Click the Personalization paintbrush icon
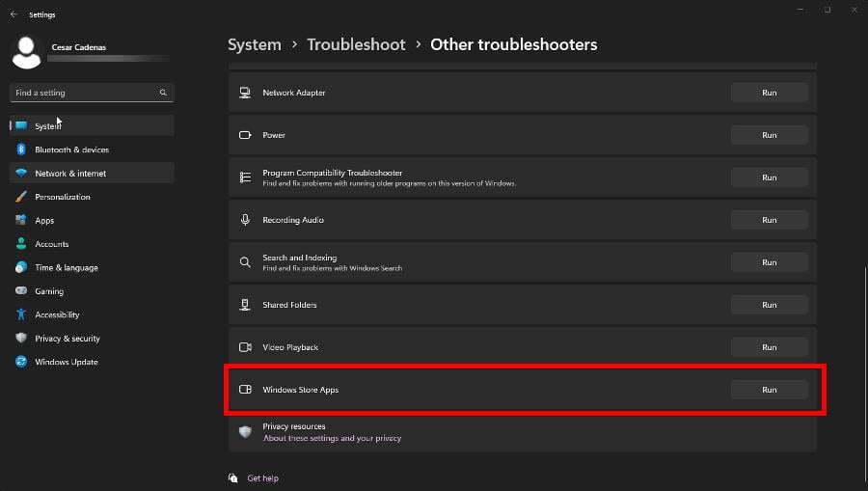This screenshot has height=491, width=868. point(21,197)
